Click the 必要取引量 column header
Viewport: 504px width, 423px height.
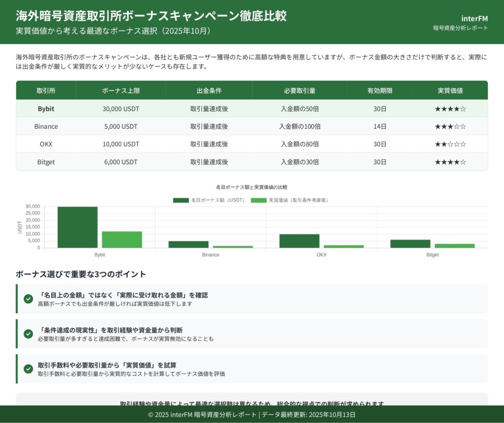tap(299, 91)
